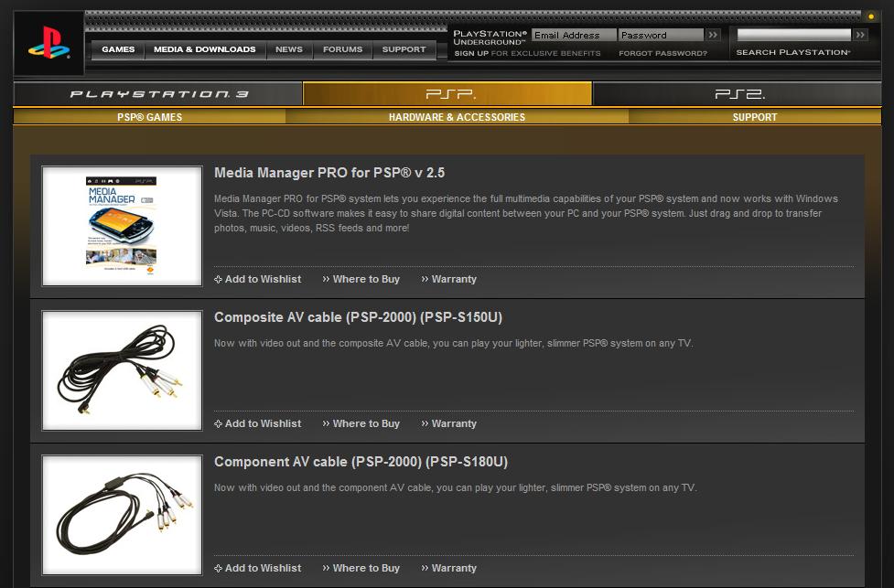This screenshot has width=894, height=588.
Task: Open the HARDWARE & ACCESSORIES section
Action: [457, 117]
